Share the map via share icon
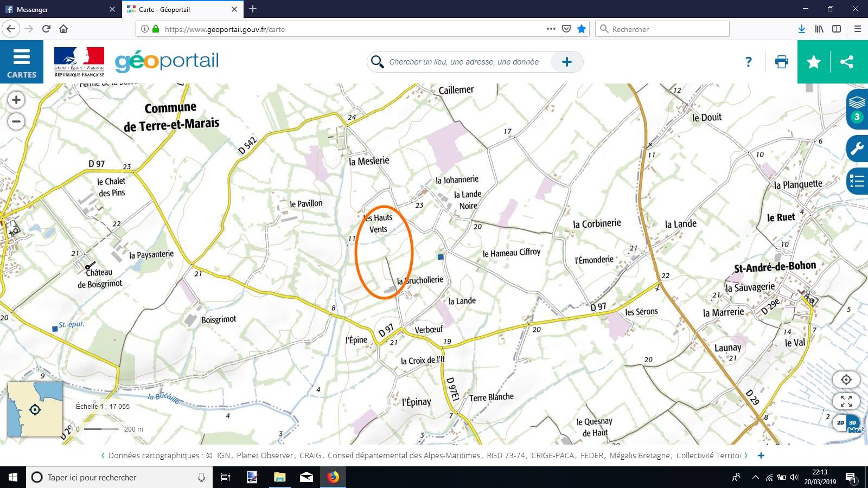The height and width of the screenshot is (488, 868). point(846,62)
